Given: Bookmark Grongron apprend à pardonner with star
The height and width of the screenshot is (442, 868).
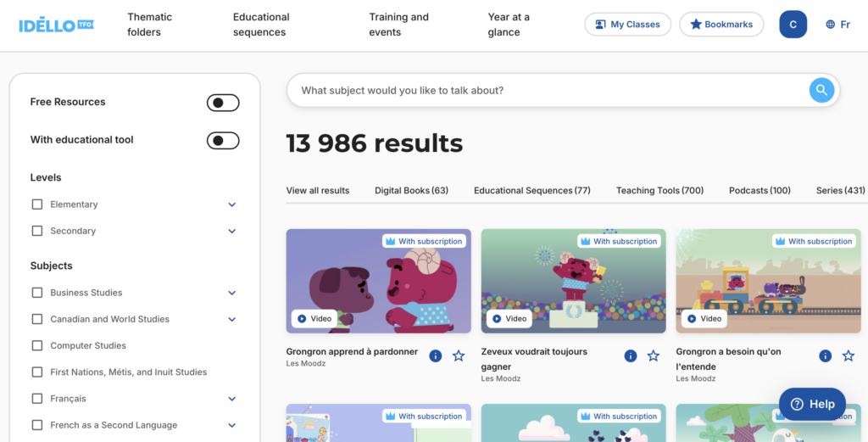Looking at the screenshot, I should coord(459,356).
